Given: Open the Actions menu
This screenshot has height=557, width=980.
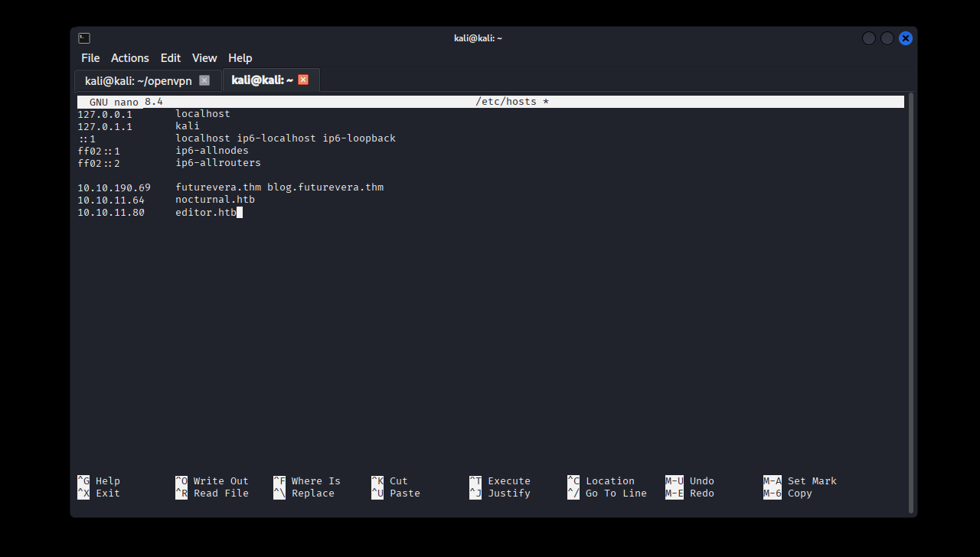Looking at the screenshot, I should click(129, 58).
